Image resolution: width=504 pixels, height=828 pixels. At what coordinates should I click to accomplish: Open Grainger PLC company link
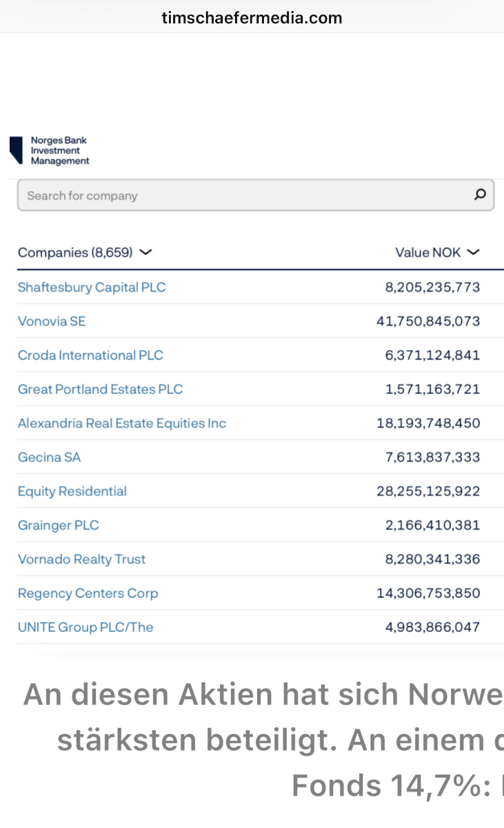(59, 525)
